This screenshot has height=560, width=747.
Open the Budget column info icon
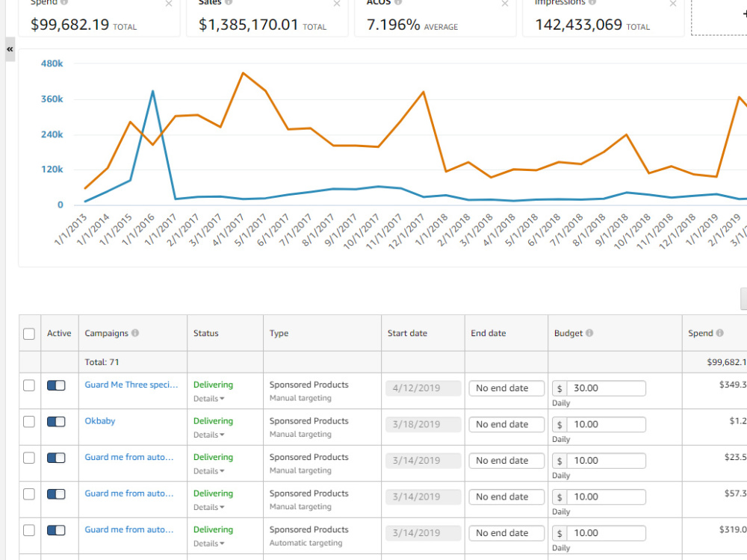click(x=589, y=333)
